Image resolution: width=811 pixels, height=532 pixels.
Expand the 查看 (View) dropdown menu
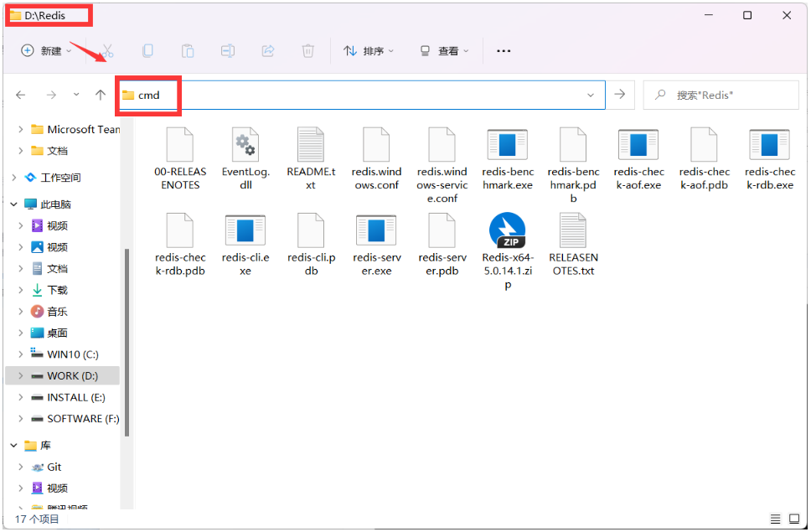tap(445, 51)
